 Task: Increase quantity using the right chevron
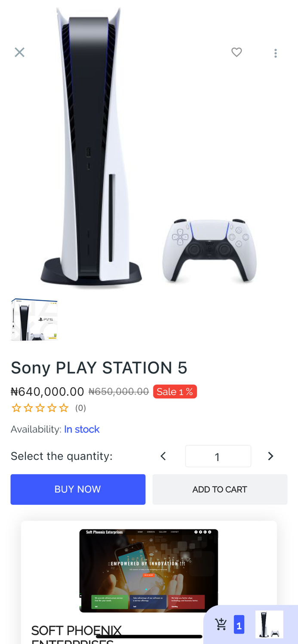tap(270, 456)
